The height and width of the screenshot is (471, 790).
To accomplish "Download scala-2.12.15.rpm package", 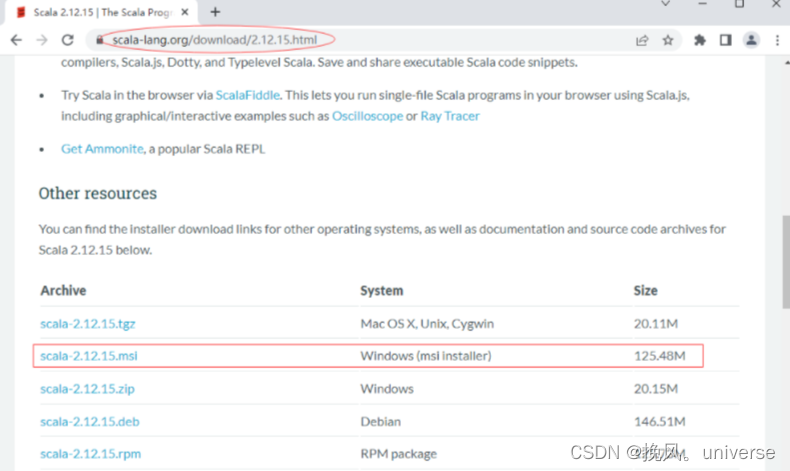I will click(91, 453).
